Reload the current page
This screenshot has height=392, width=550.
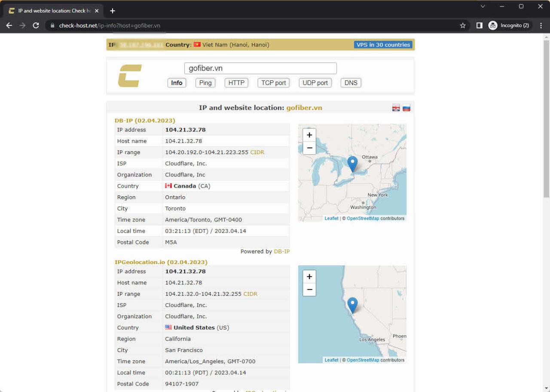click(x=36, y=25)
